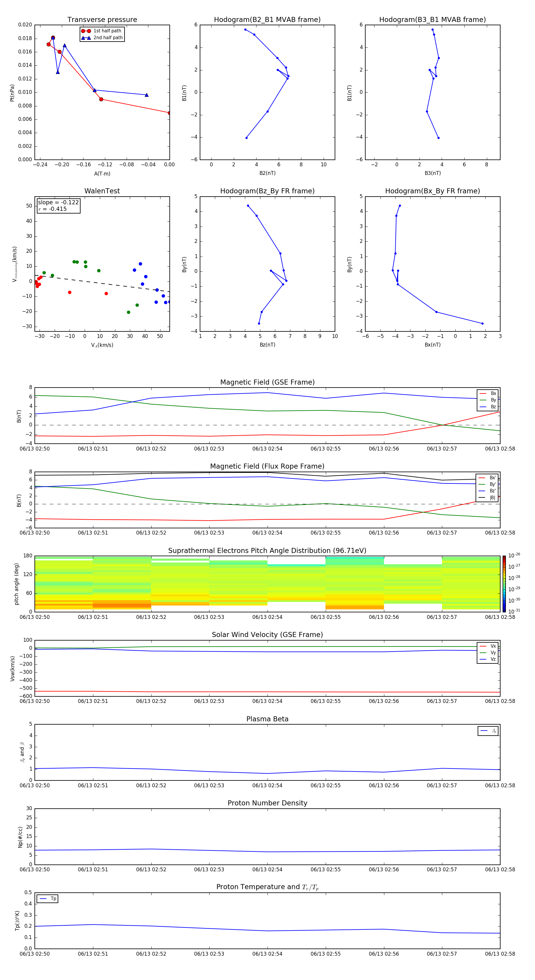Screen dimensions: 535x980
Task: Click the |B| legend entry in Flux Rope plot
Action: (487, 498)
